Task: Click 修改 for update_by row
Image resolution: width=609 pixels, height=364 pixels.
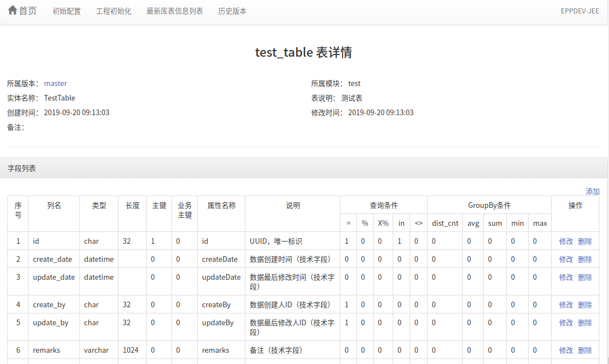Action: tap(566, 323)
